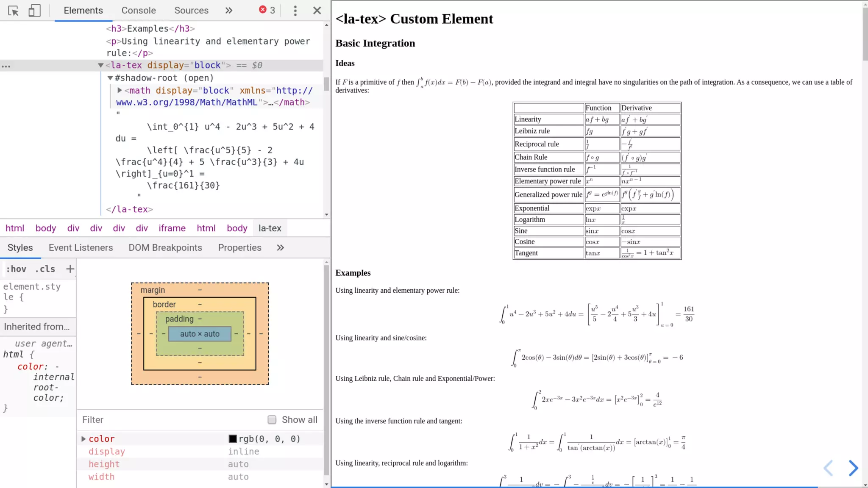This screenshot has height=488, width=868.
Task: Click the page vertical scrollbar thumb
Action: click(x=865, y=33)
